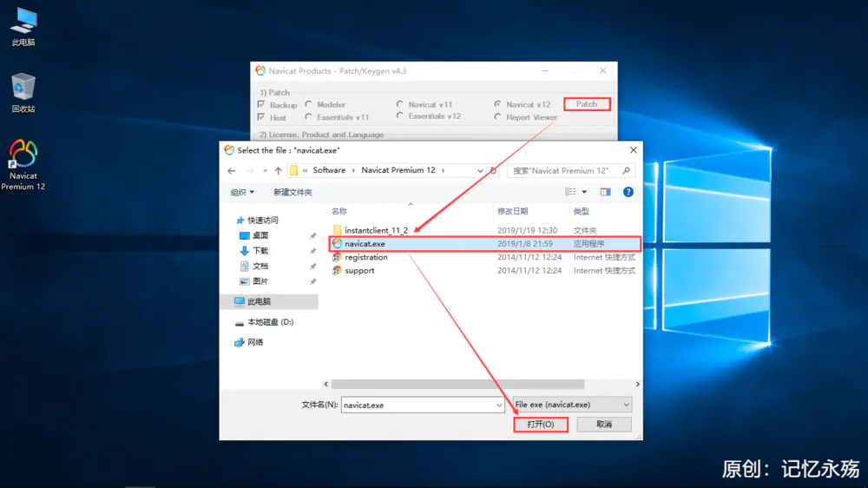The image size is (868, 488).
Task: Sort by 名称 column header
Action: coord(339,211)
